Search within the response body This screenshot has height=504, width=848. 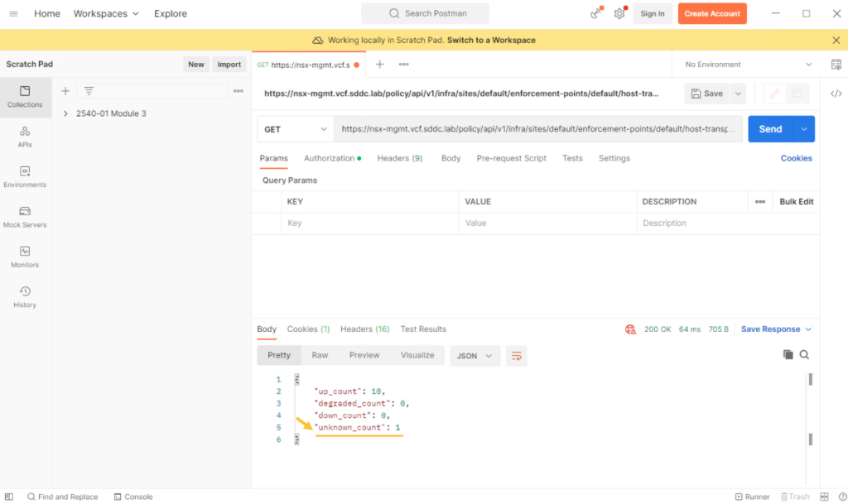[x=804, y=354]
